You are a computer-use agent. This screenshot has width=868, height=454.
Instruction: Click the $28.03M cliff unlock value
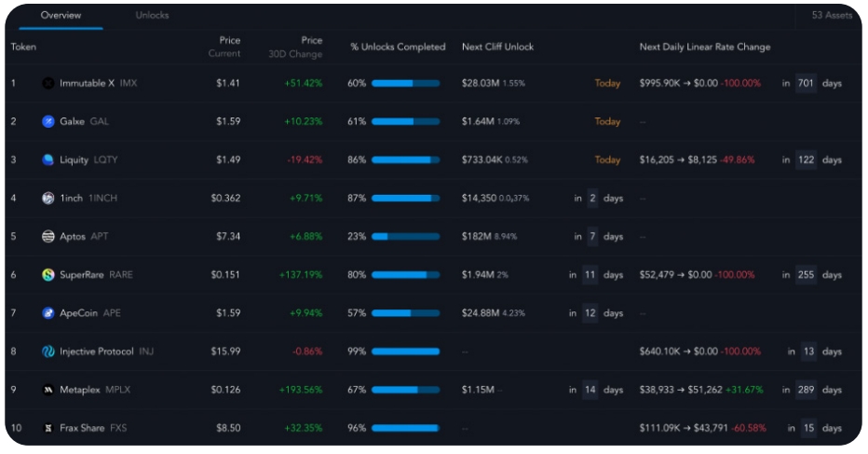(481, 83)
